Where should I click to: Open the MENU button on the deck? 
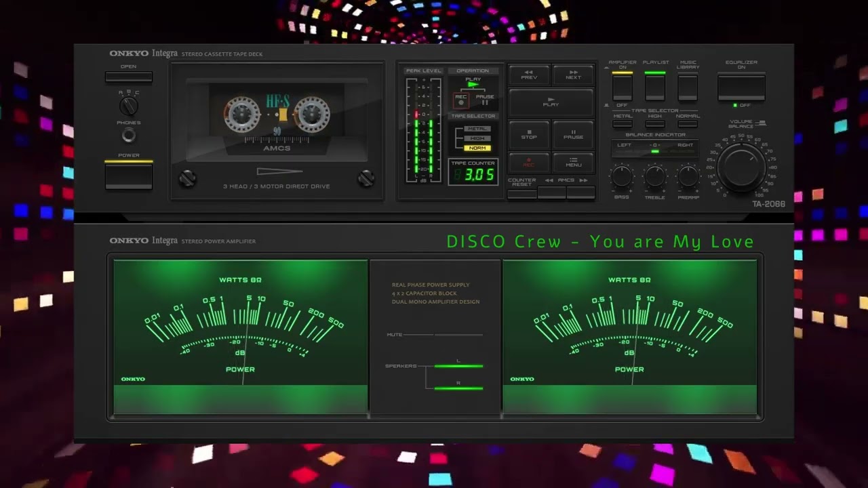click(x=573, y=163)
